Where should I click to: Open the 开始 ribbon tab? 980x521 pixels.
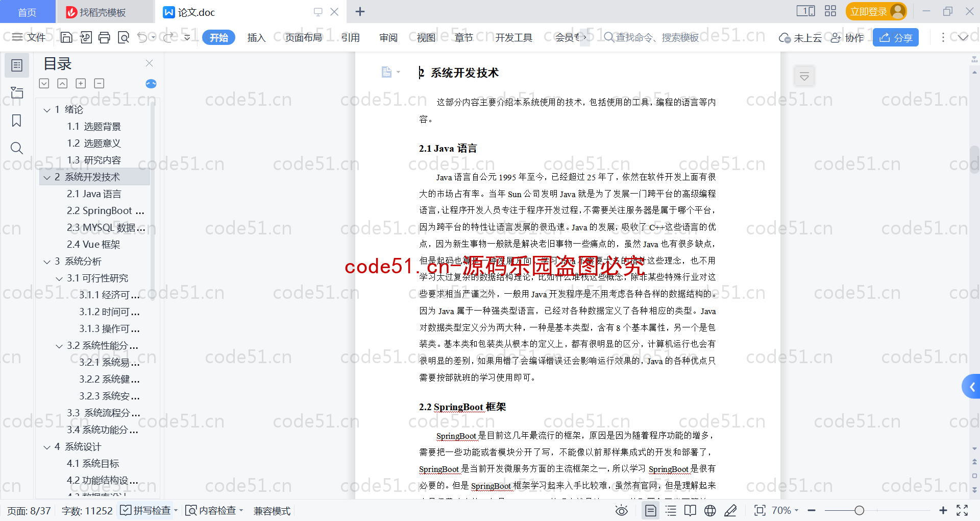[218, 37]
